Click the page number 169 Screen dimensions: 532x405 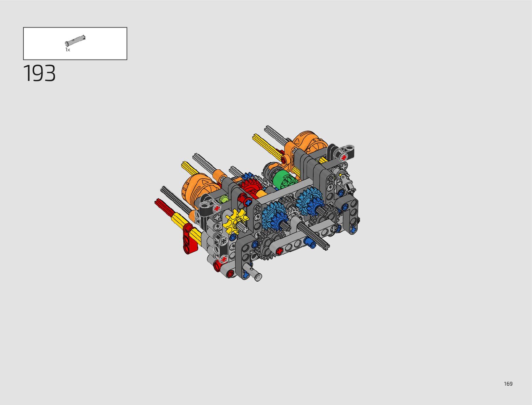508,384
